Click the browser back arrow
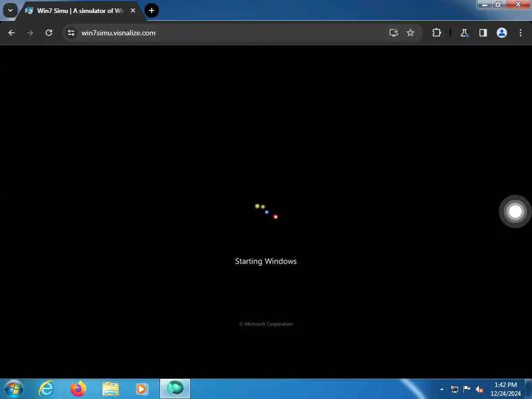This screenshot has height=399, width=532. click(11, 33)
